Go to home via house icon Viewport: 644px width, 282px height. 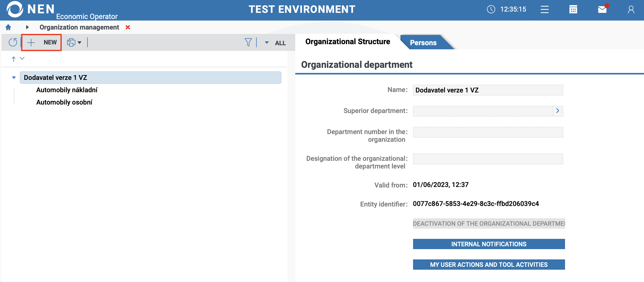[8, 27]
